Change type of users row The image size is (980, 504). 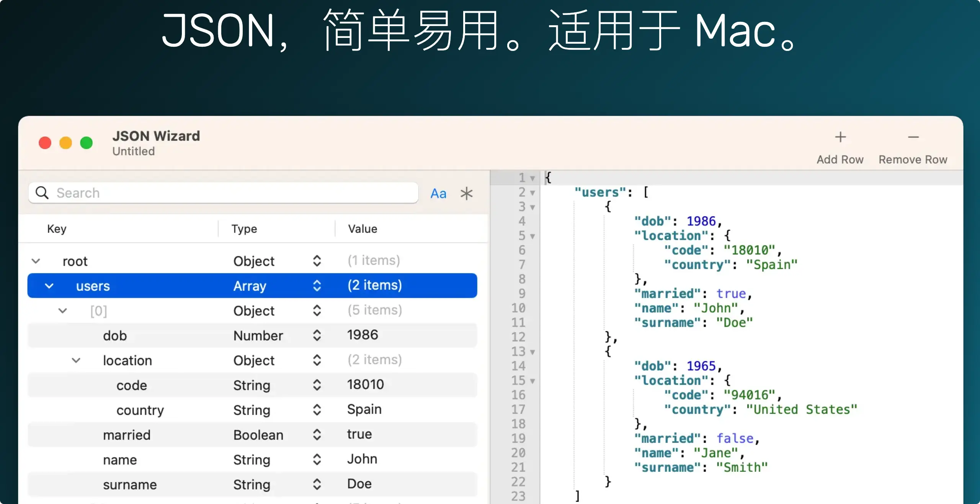(317, 286)
